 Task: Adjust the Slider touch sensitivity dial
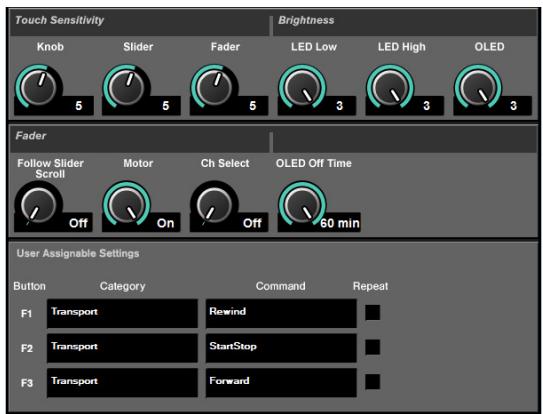pos(126,87)
